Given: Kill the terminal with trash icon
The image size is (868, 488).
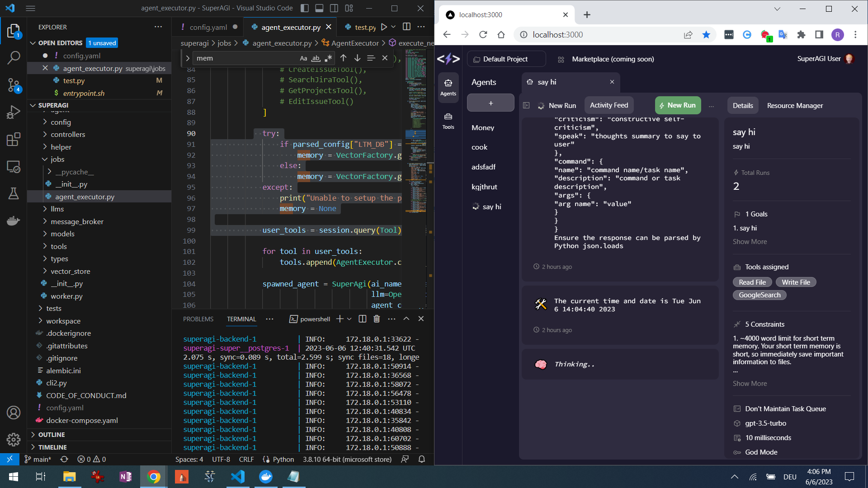Looking at the screenshot, I should pos(377,319).
